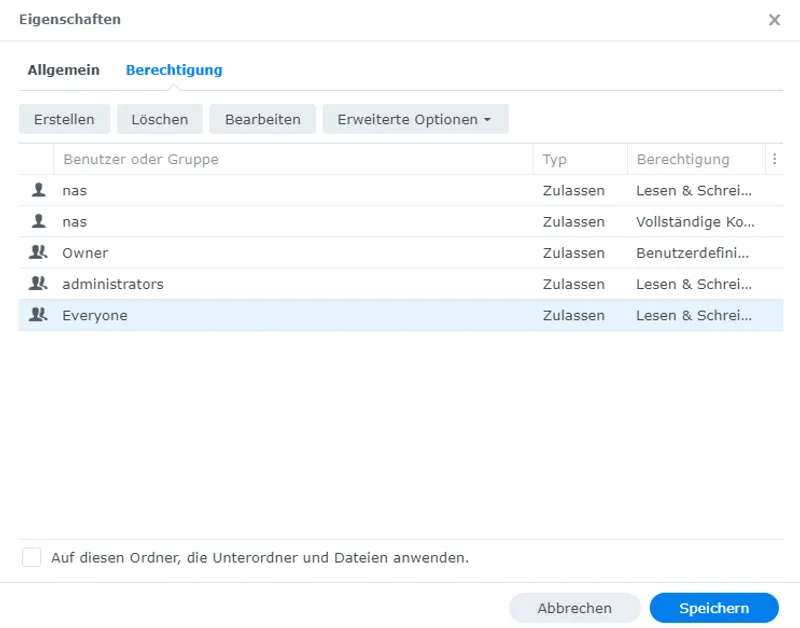This screenshot has width=800, height=628.
Task: Select the Owner permission row
Action: pos(300,252)
